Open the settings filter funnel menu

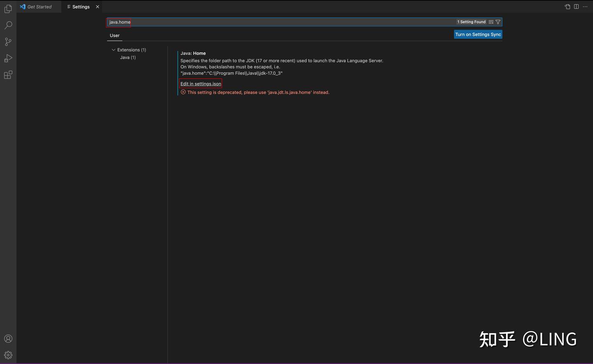[498, 22]
